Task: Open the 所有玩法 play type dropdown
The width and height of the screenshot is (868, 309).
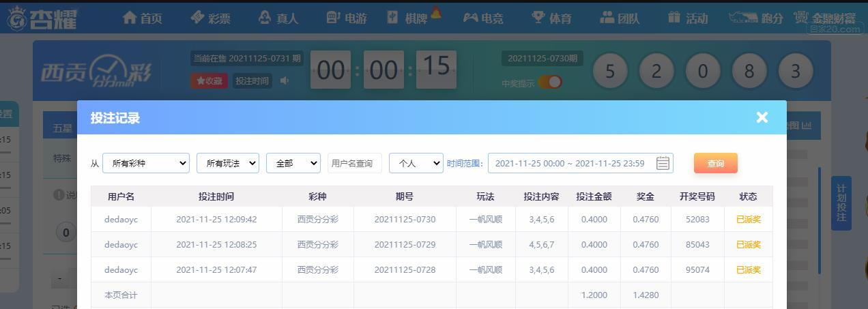Action: (x=228, y=163)
